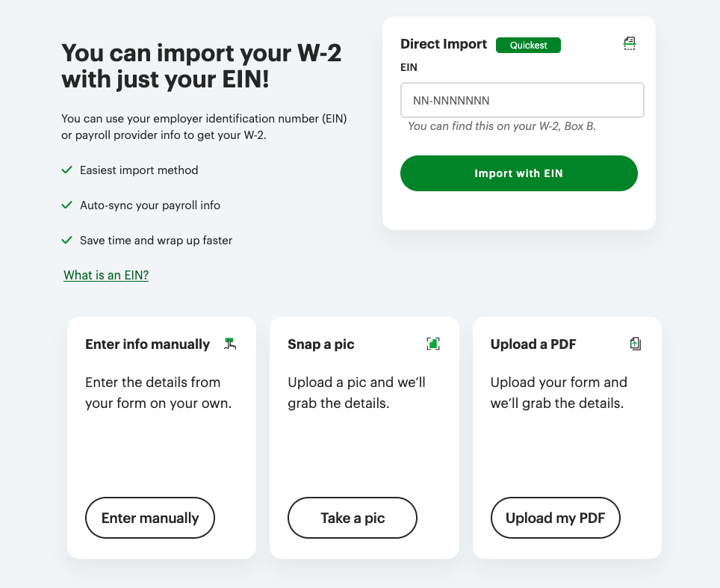Click the Upload a PDF card title
Screen dimensions: 720x588
(533, 344)
